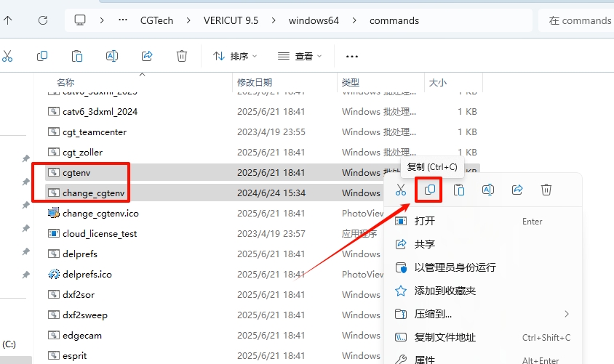
Task: Select the cgtenv file name
Action: coord(76,172)
